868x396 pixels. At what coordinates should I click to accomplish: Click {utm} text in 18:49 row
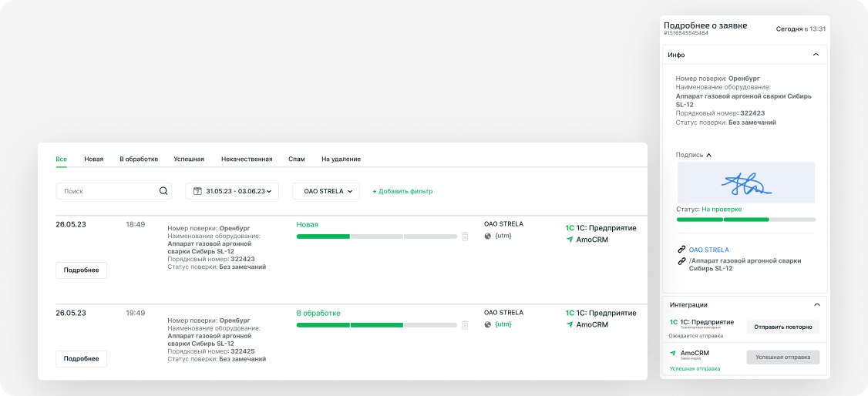(503, 237)
